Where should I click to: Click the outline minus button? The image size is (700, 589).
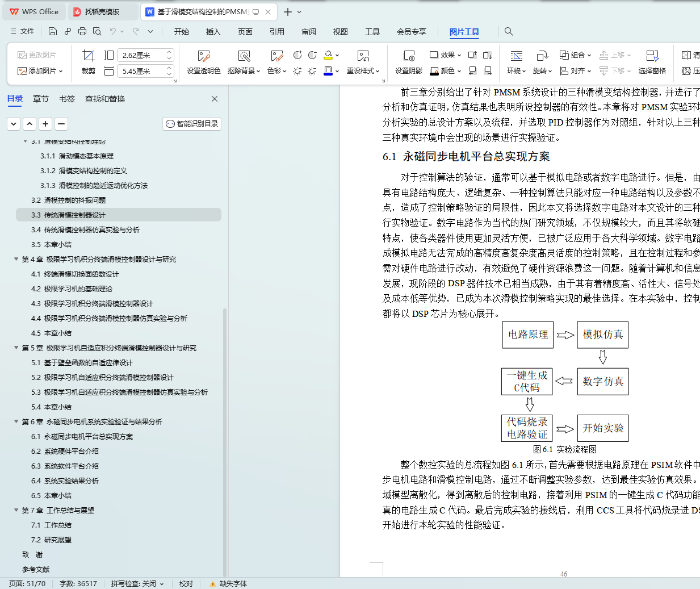[x=62, y=123]
